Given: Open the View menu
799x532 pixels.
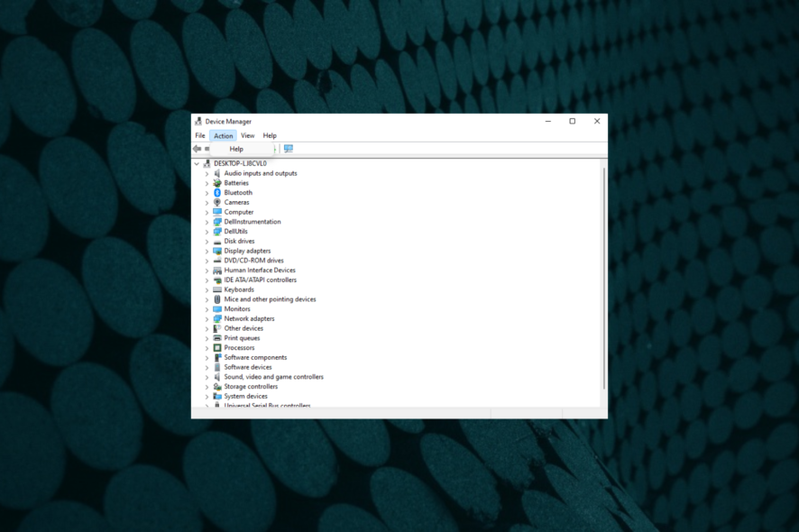Looking at the screenshot, I should [248, 135].
